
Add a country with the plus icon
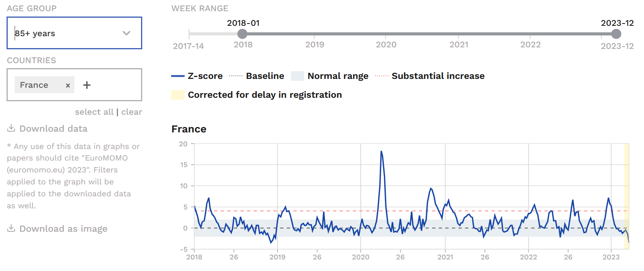[87, 85]
